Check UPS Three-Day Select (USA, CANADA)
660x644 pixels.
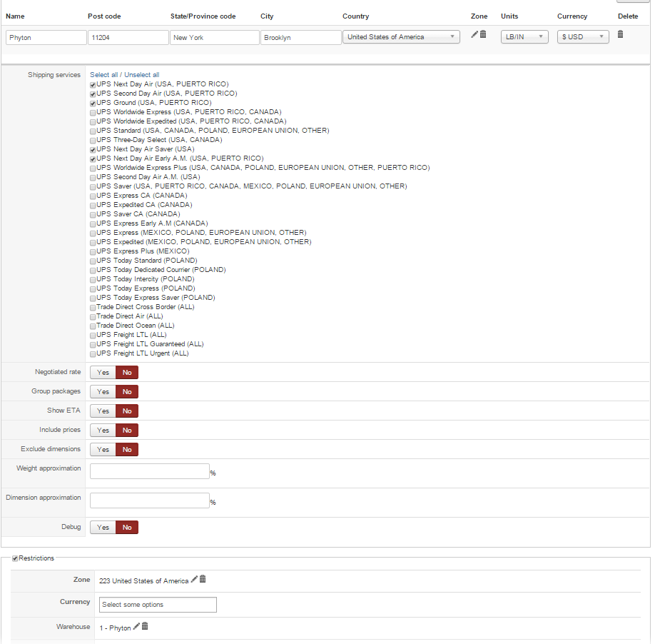pos(93,141)
